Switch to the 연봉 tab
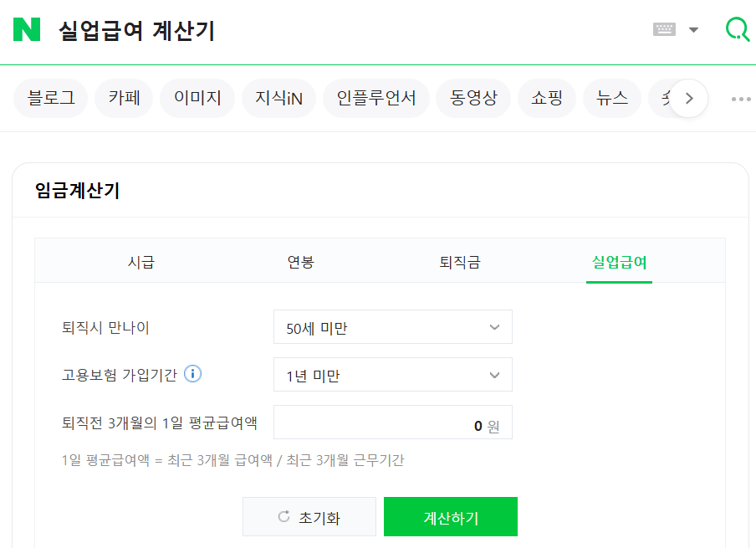The image size is (756, 548). pos(299,262)
